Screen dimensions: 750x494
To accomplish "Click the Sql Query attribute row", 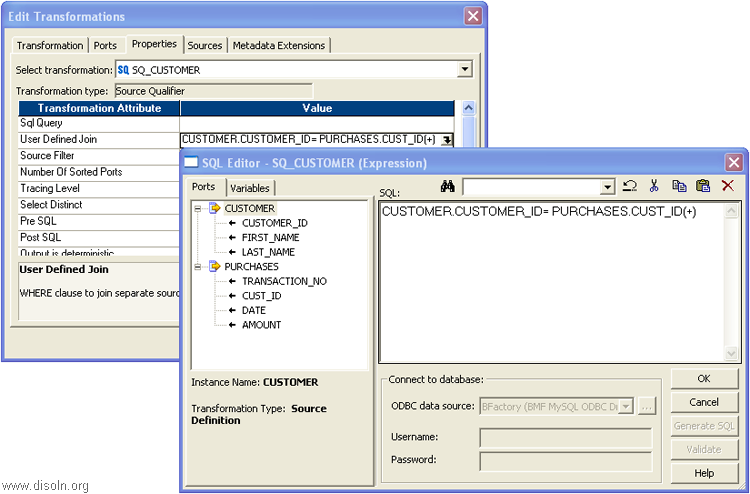I will [99, 123].
